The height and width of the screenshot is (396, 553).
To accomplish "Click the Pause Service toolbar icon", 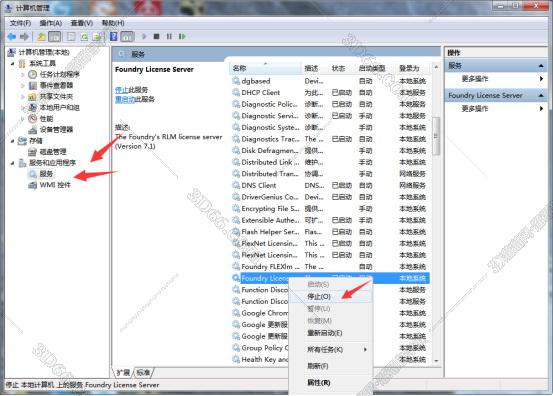I will [x=169, y=36].
